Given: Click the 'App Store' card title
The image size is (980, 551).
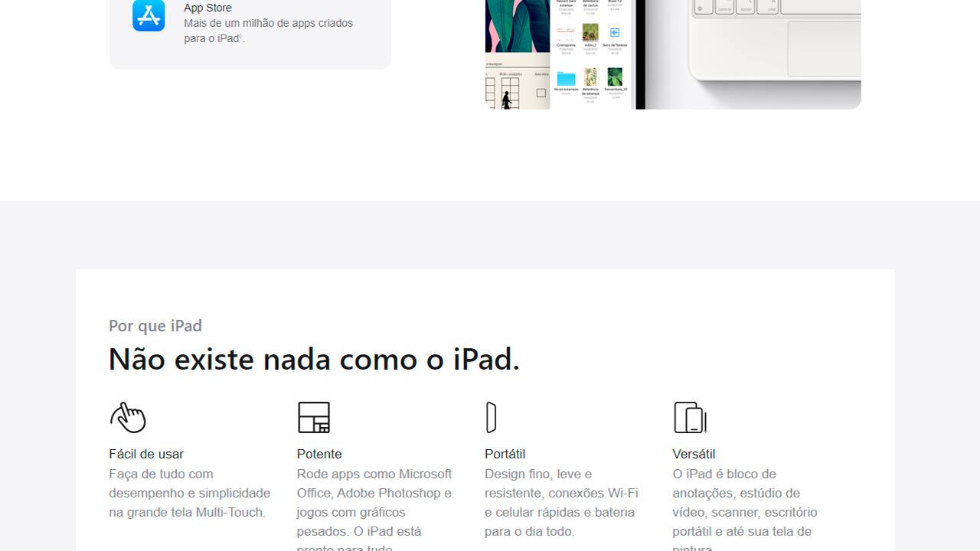Looking at the screenshot, I should click(x=207, y=8).
